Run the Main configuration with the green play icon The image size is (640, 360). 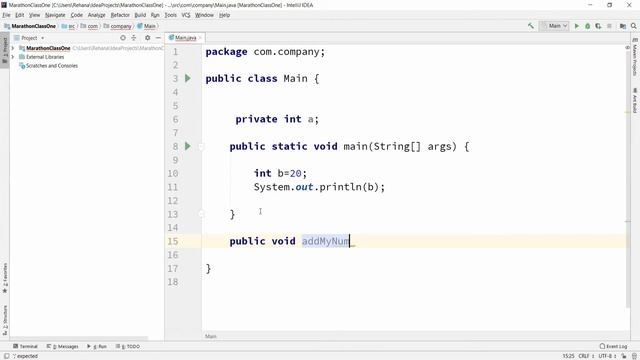point(577,26)
